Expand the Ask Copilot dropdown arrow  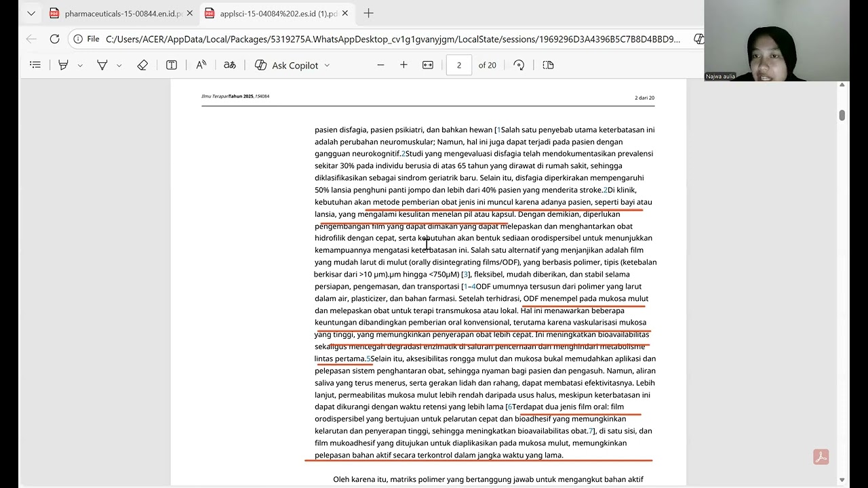[327, 65]
